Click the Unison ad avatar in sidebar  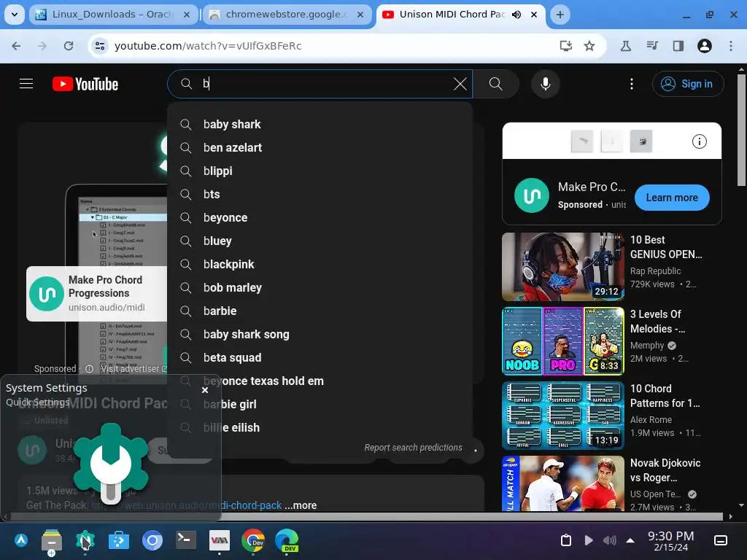click(x=532, y=195)
